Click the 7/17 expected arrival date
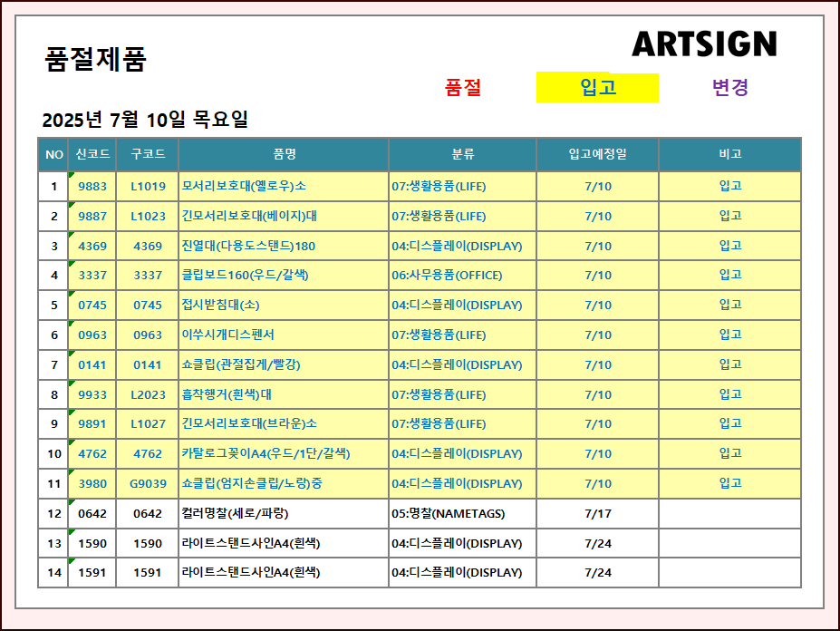The height and width of the screenshot is (631, 840). coord(597,513)
